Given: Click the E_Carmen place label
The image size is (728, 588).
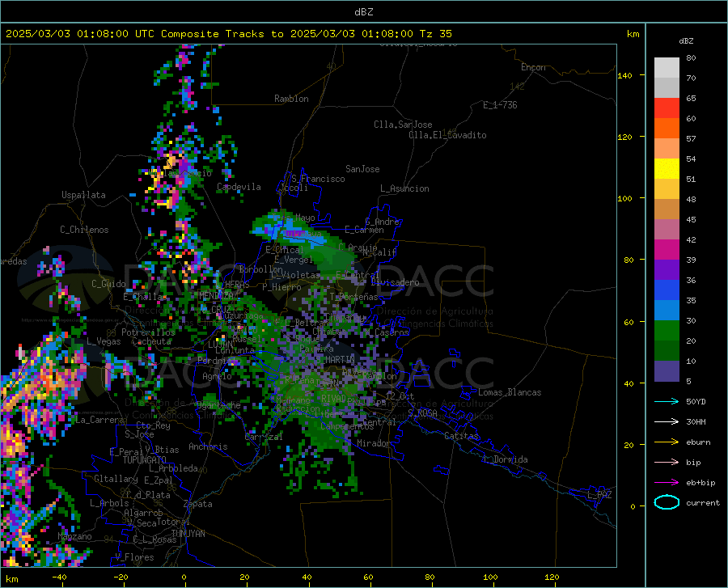Looking at the screenshot, I should coord(364,230).
